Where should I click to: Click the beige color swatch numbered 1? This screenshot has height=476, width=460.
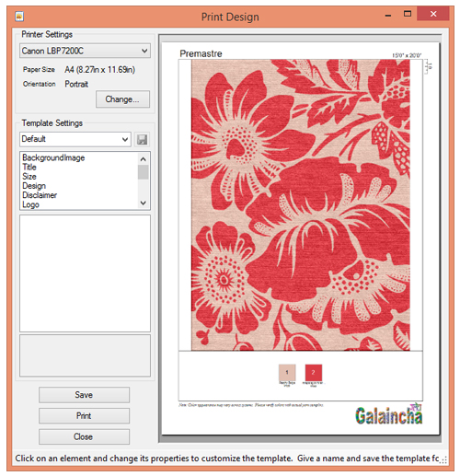pyautogui.click(x=287, y=372)
